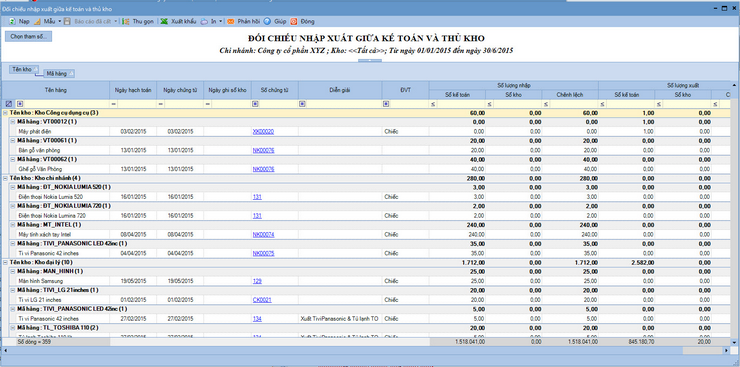Screen dimensions: 740x367
Task: Click ≤ operator under xuất Số kho
Action: [x=659, y=104]
